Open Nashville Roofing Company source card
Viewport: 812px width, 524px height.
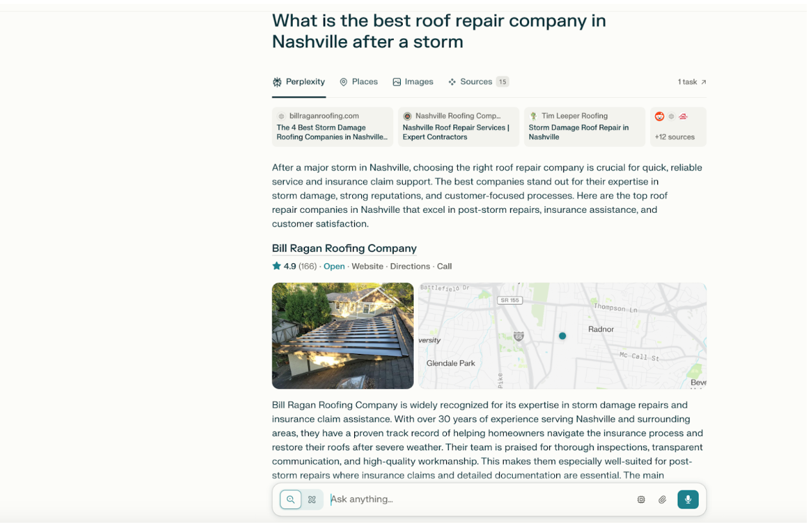(458, 127)
